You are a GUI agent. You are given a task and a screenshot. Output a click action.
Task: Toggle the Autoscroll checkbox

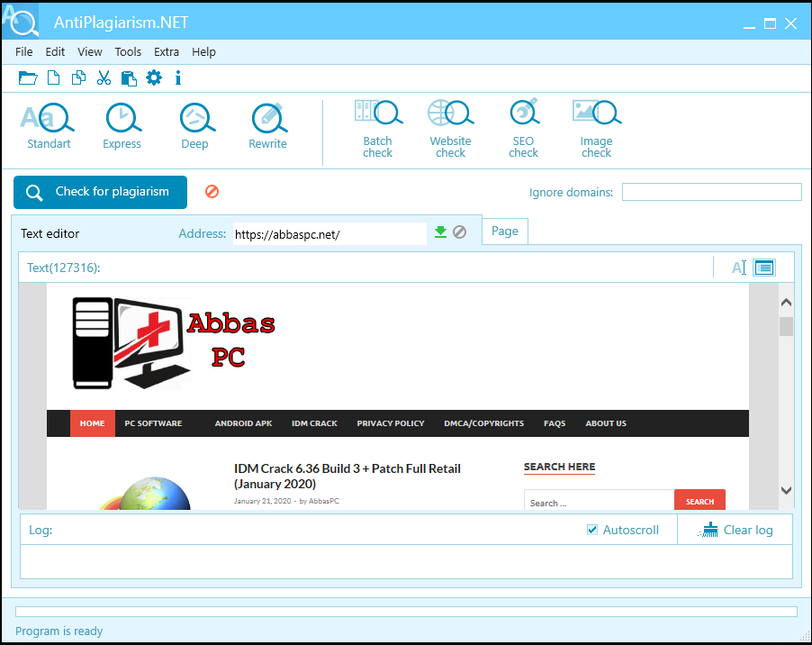pyautogui.click(x=592, y=530)
